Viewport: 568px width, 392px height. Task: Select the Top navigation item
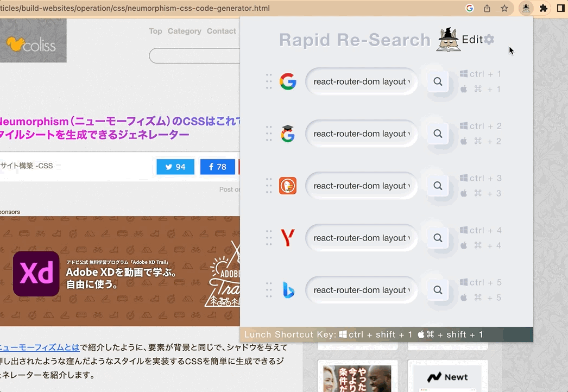[155, 31]
